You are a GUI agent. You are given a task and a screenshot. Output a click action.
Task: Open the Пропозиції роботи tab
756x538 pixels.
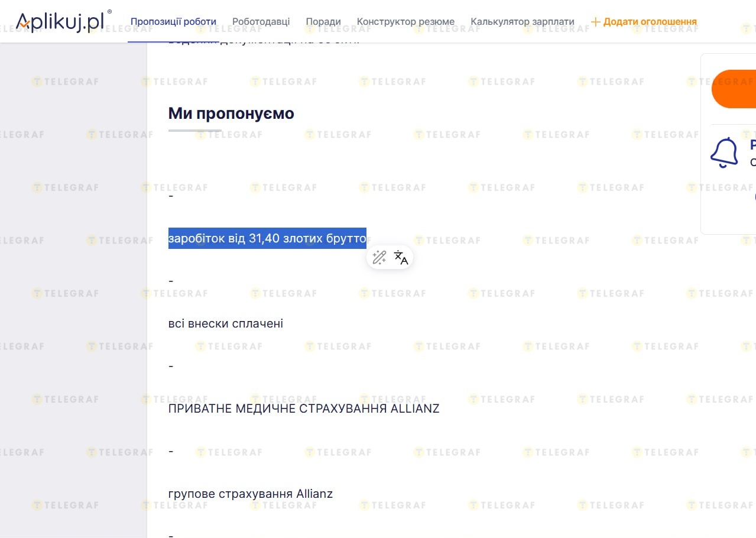pyautogui.click(x=173, y=22)
